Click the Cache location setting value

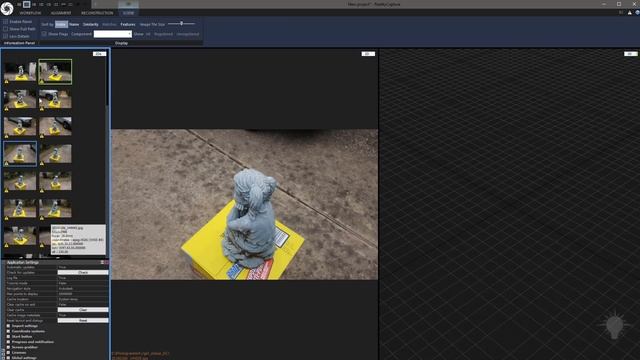point(83,299)
